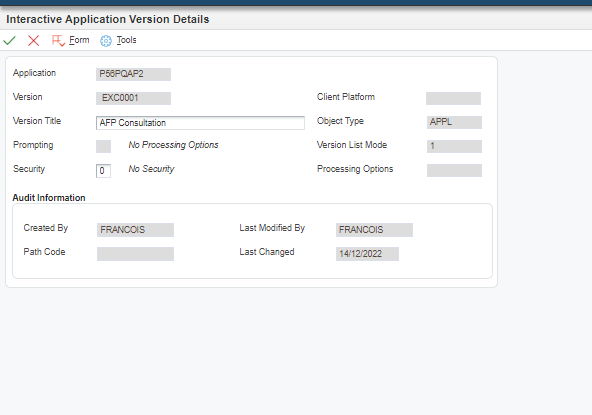
Task: Click the red Cancel X icon
Action: tap(34, 40)
